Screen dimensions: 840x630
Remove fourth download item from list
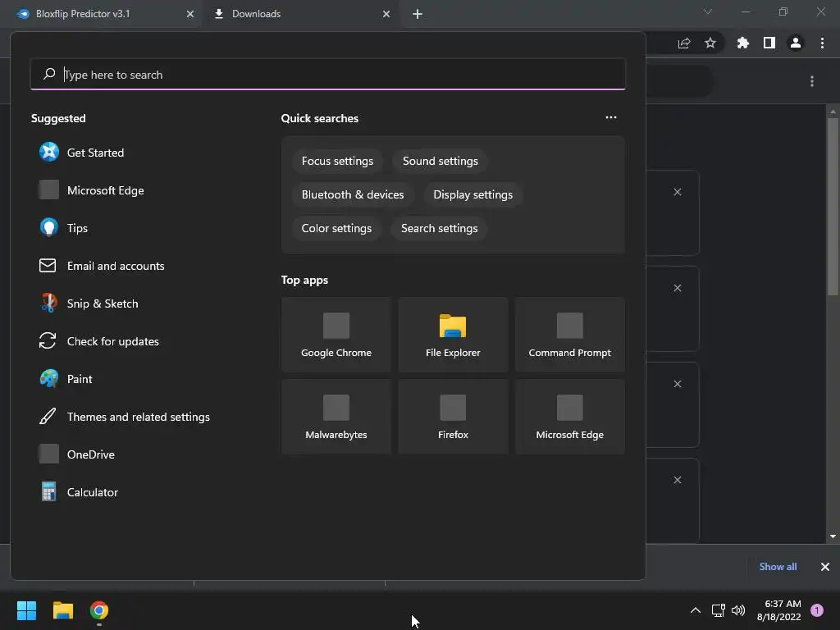[677, 480]
